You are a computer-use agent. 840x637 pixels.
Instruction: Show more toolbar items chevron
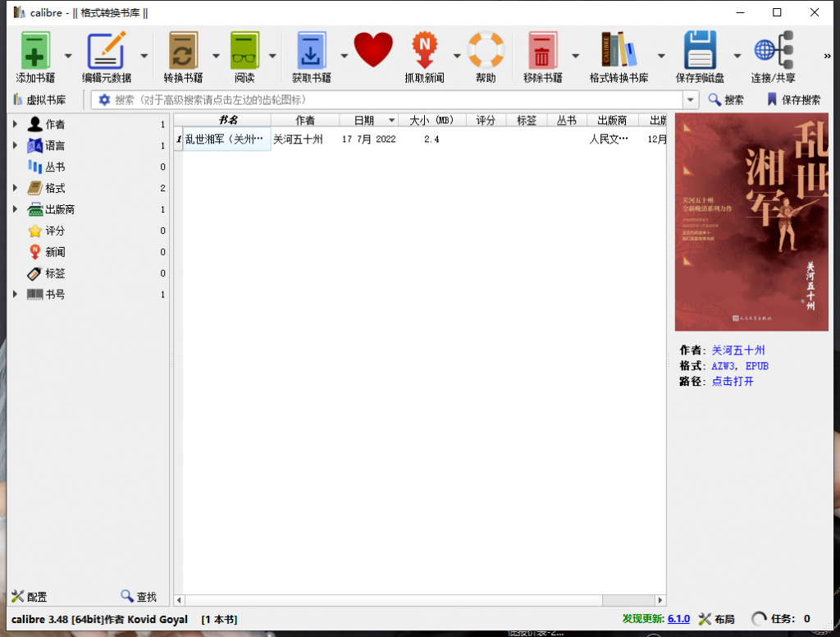(x=827, y=56)
